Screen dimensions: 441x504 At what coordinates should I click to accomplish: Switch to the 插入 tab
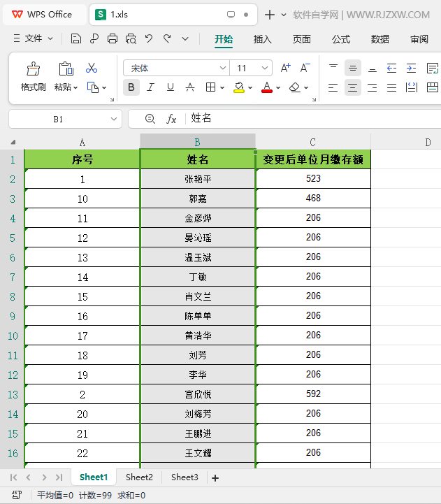[262, 39]
